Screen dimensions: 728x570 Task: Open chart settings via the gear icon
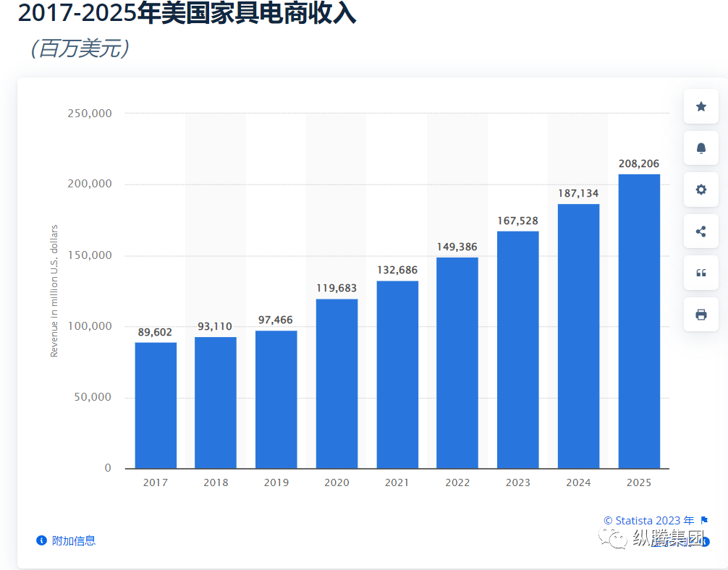pyautogui.click(x=701, y=190)
